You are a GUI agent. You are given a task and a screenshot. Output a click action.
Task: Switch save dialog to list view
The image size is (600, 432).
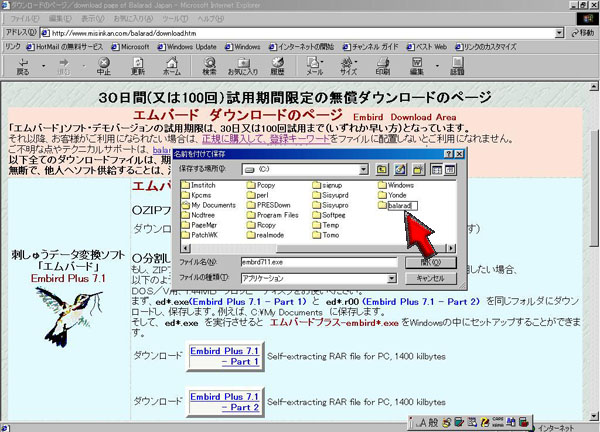[x=437, y=169]
